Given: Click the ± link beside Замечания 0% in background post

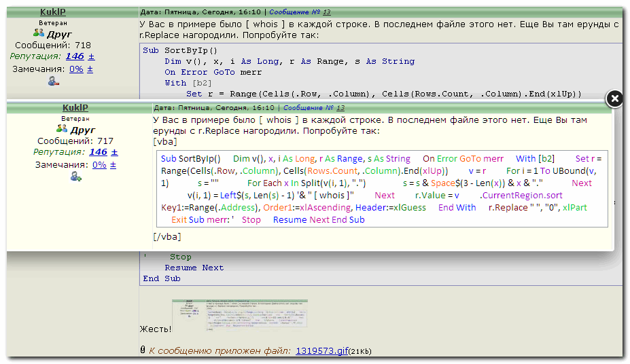Looking at the screenshot, I should pos(90,69).
